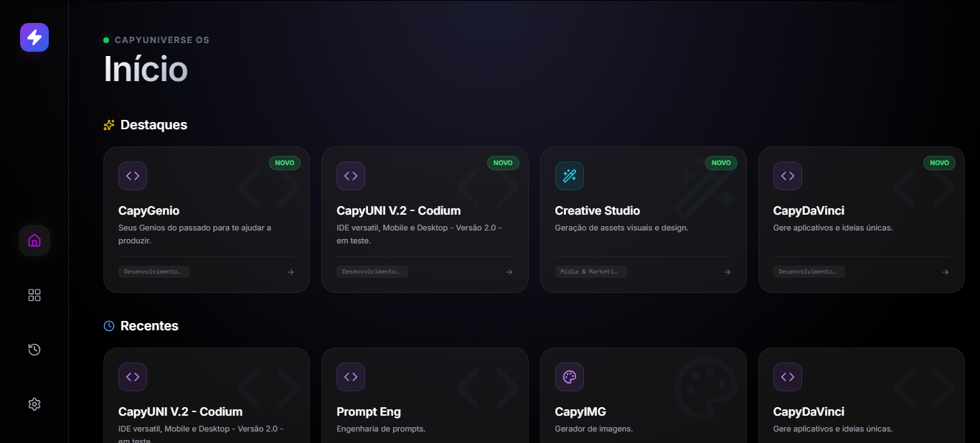Select the magic wand icon on Creative Studio
The height and width of the screenshot is (443, 980).
569,176
